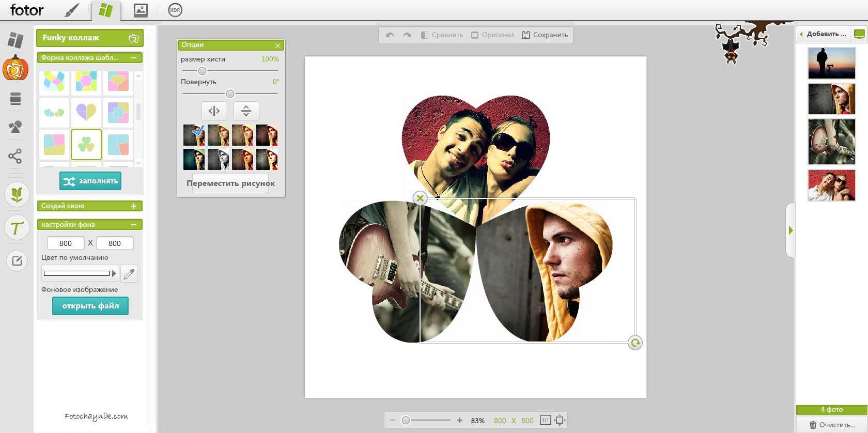Click the заполнять shuffle button

click(x=90, y=181)
